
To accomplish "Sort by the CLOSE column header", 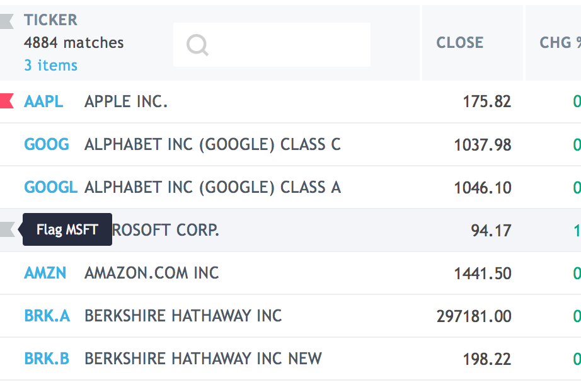I will click(459, 43).
